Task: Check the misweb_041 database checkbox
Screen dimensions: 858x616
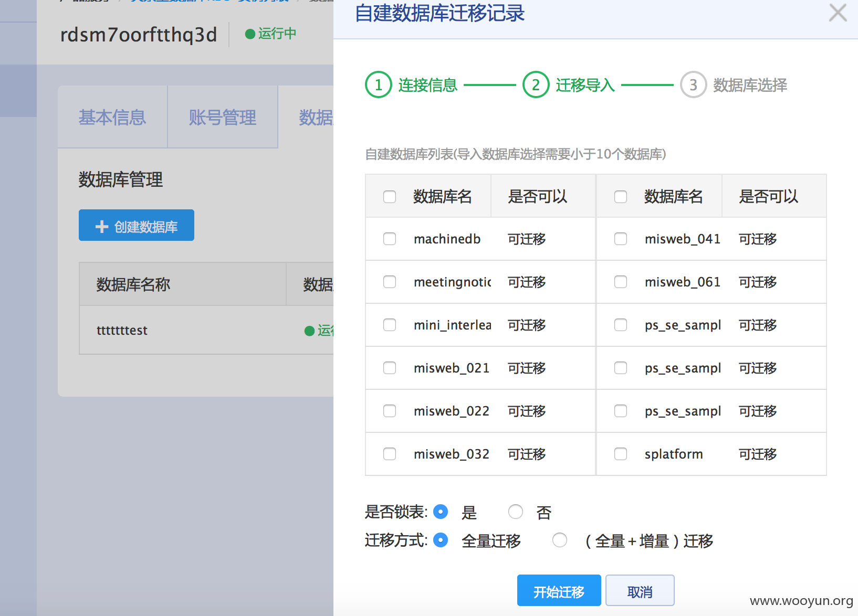Action: 621,239
